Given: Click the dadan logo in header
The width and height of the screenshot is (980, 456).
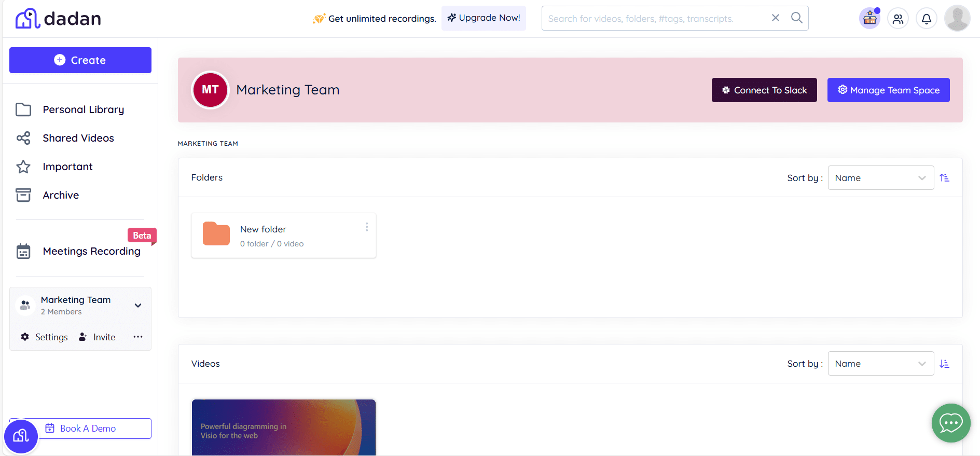Looking at the screenshot, I should point(58,19).
